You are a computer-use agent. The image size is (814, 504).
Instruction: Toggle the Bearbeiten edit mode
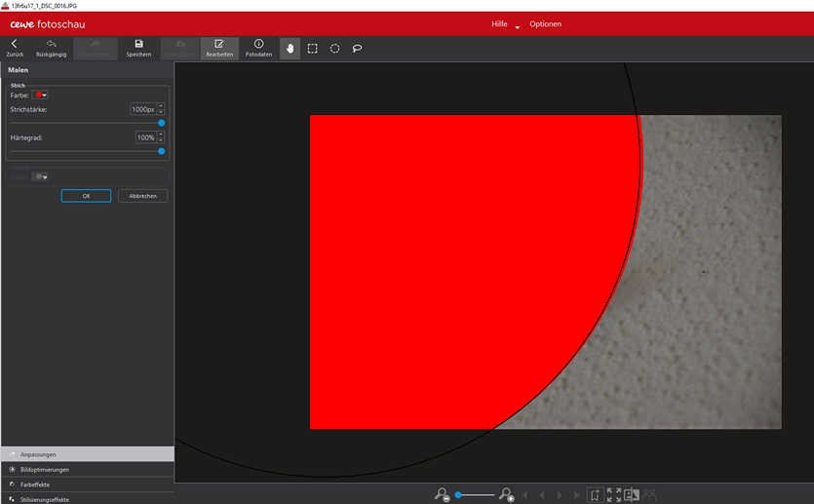218,48
